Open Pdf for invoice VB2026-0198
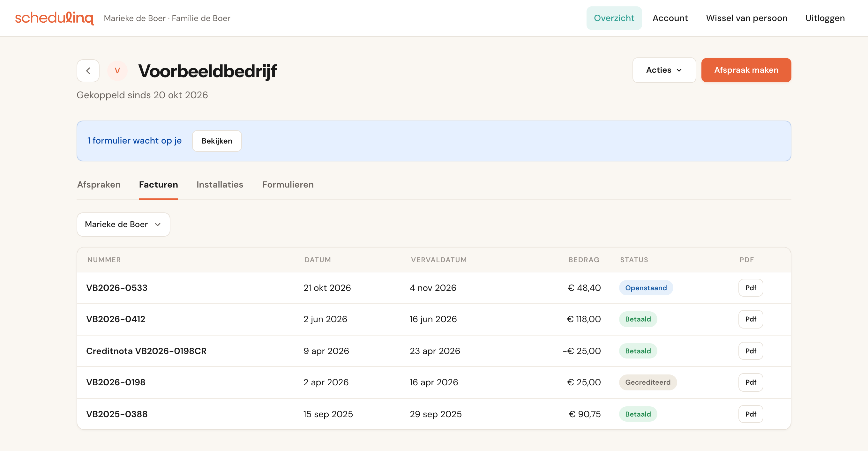Screen dimensions: 868x451 tap(750, 382)
